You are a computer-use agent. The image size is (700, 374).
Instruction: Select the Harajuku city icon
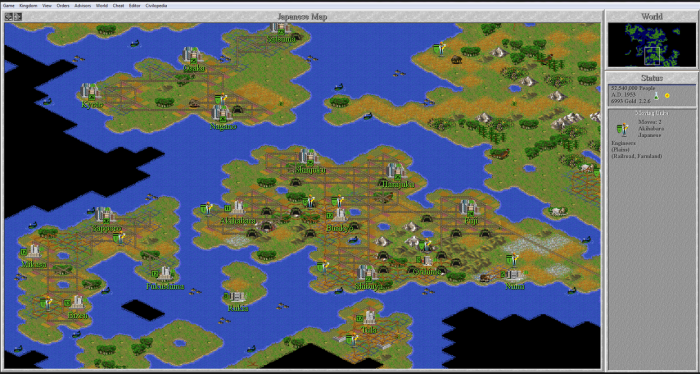pyautogui.click(x=395, y=171)
